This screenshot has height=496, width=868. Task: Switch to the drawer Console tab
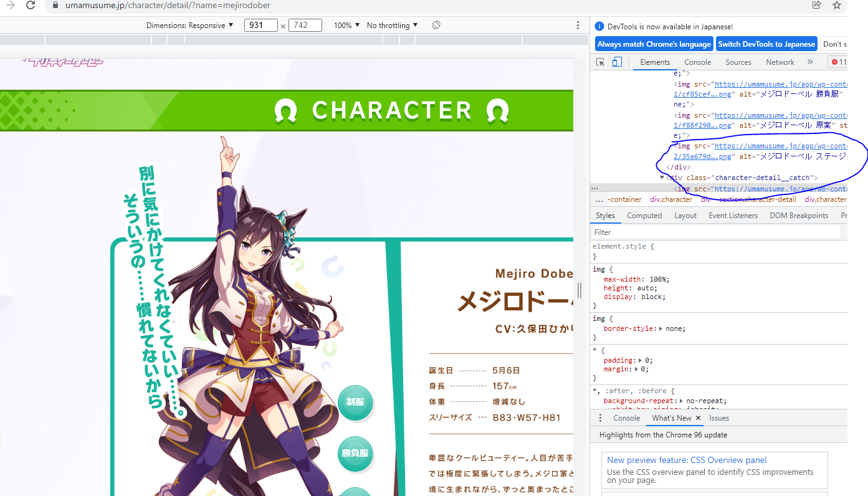[627, 418]
